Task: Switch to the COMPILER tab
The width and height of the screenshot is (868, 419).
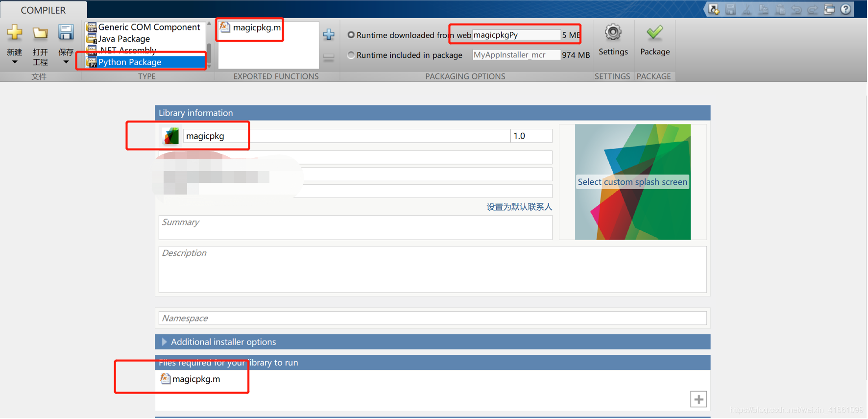Action: pos(43,10)
